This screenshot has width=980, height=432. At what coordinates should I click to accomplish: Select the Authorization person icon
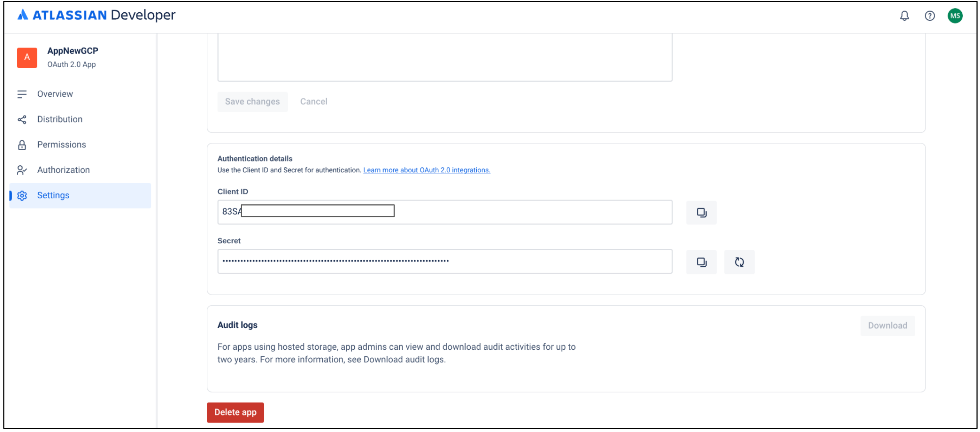pos(22,170)
